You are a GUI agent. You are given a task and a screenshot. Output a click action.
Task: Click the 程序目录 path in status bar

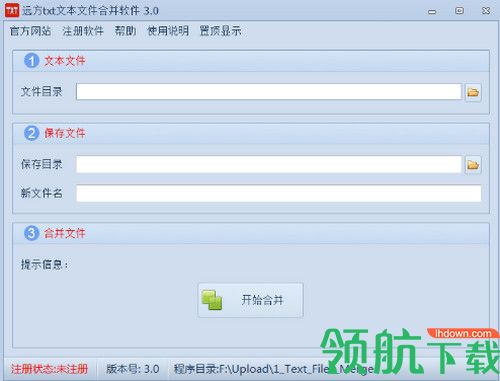(x=273, y=369)
